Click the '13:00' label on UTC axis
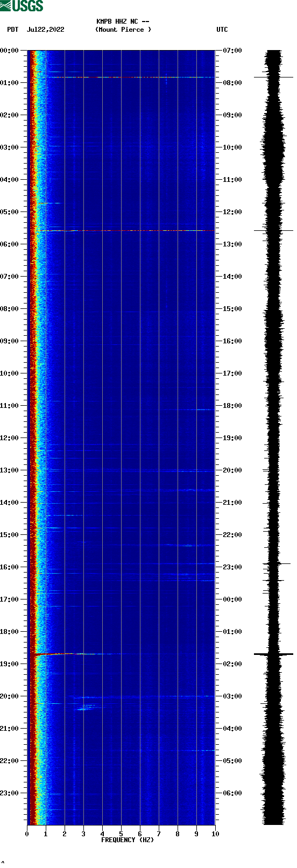This screenshot has height=868, width=297. (x=232, y=244)
